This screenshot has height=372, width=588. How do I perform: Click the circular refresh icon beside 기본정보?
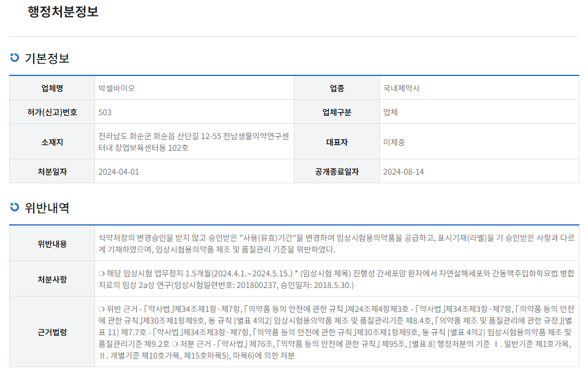14,59
